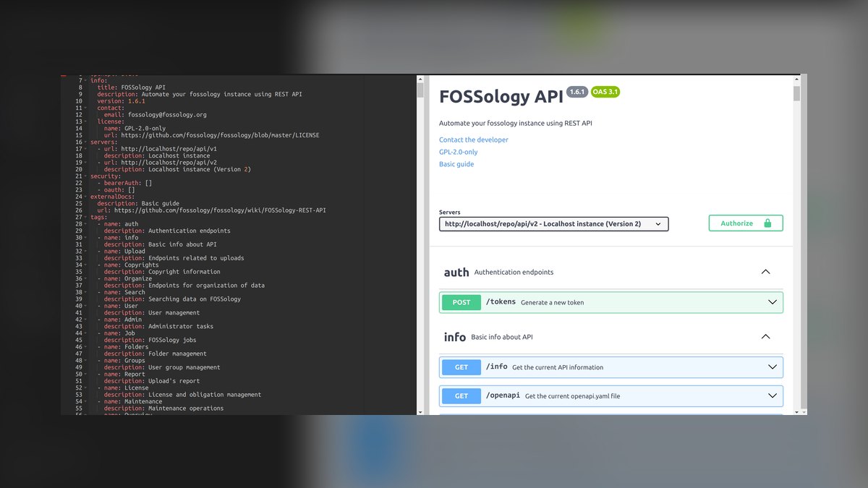Click the 'http://localhost/repo/api/v1' url text
The height and width of the screenshot is (488, 868).
[x=169, y=149]
